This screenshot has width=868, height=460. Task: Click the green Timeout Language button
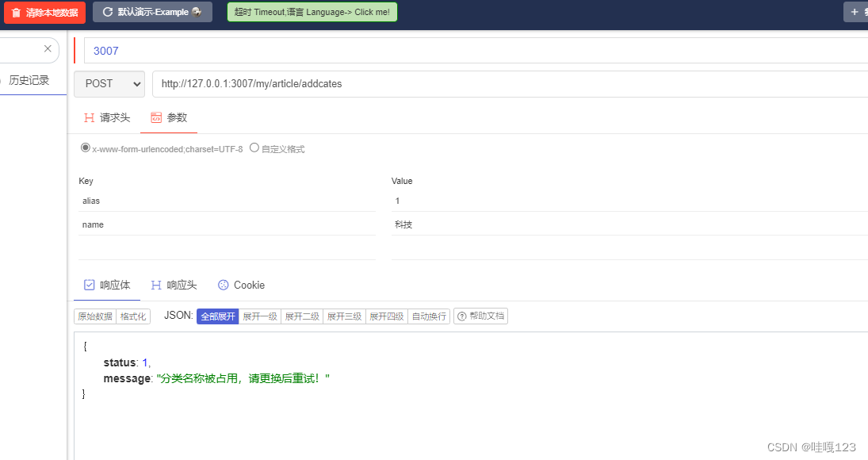(312, 12)
